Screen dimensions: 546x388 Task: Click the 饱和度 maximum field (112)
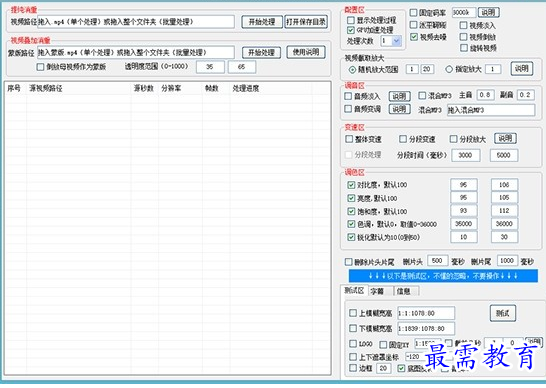(504, 211)
